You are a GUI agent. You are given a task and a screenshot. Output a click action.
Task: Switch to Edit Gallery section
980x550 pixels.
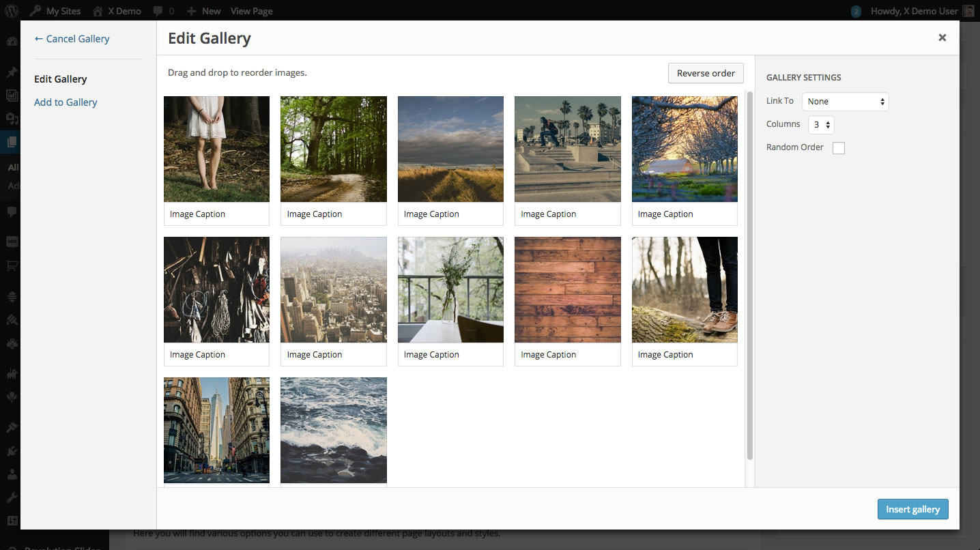click(61, 79)
